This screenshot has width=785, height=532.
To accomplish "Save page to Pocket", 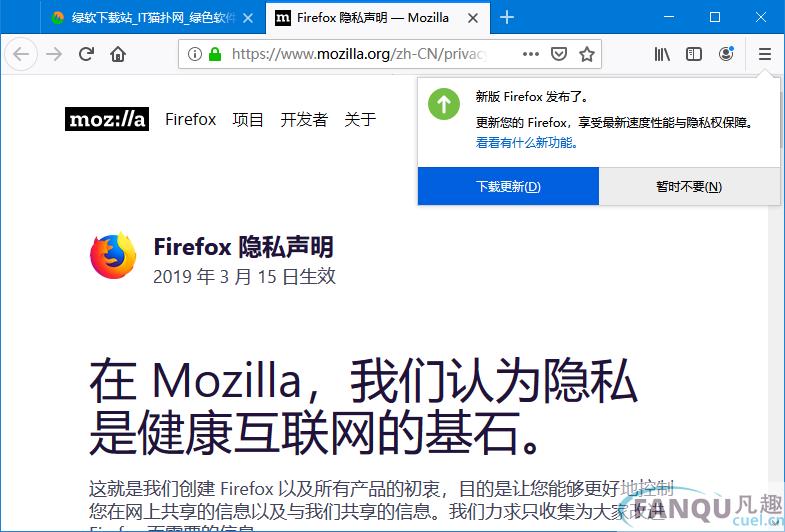I will coord(559,54).
